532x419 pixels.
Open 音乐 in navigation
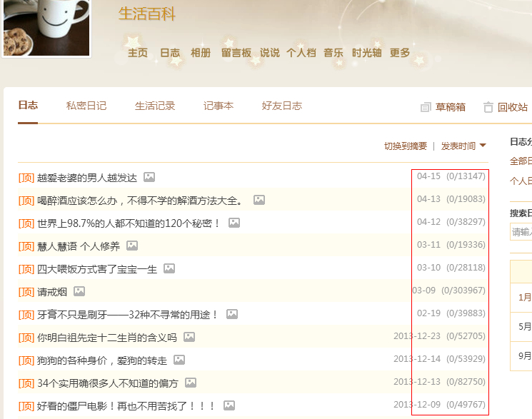pyautogui.click(x=333, y=53)
